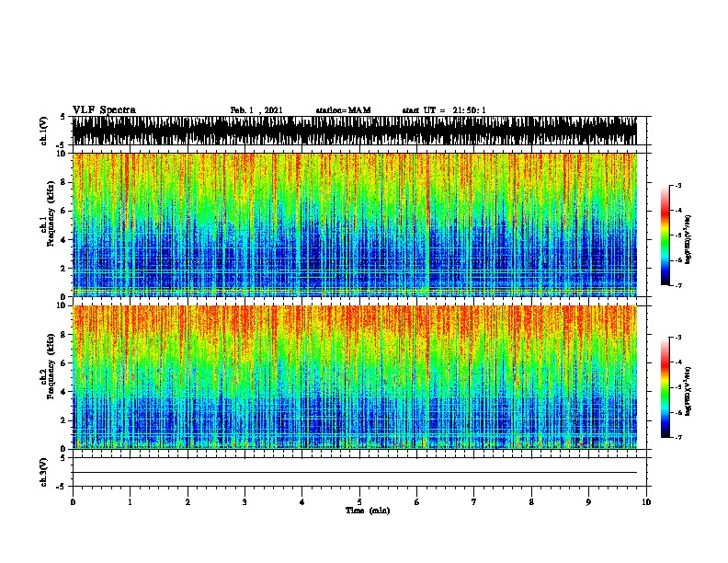The image size is (728, 563).
Task: Click the "-7" label on ch.1 color bar
Action: coord(677,285)
